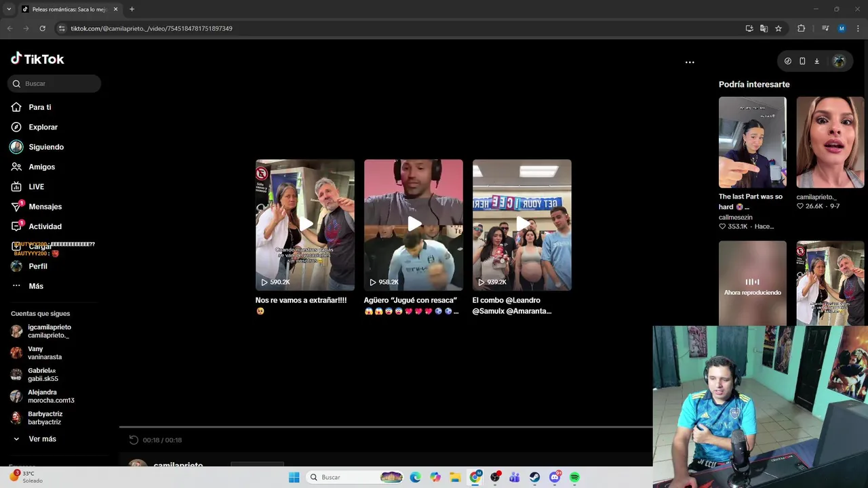Click the get-coins icon in top pill

tap(787, 61)
